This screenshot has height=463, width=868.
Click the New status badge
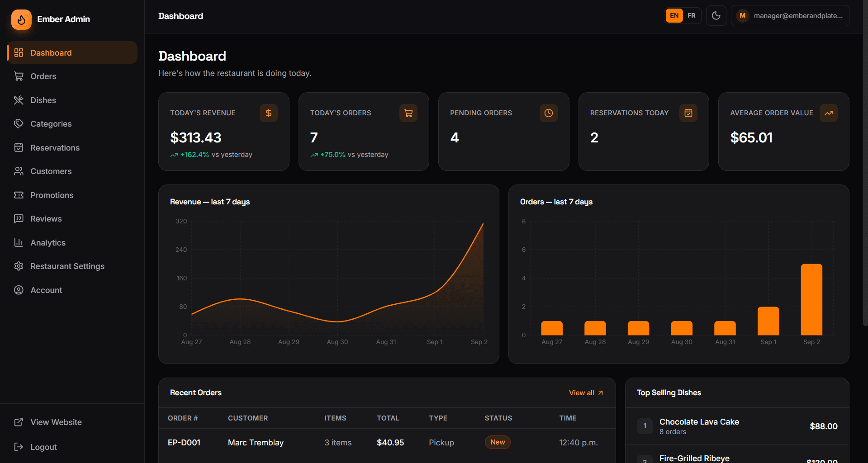pos(498,442)
